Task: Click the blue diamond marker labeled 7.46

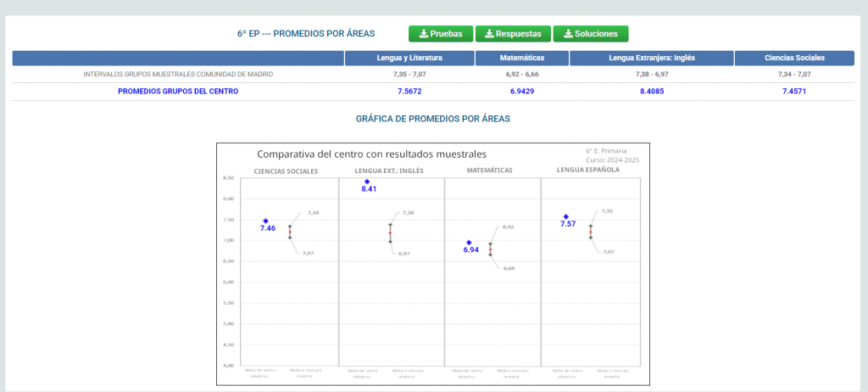Action: pos(265,221)
